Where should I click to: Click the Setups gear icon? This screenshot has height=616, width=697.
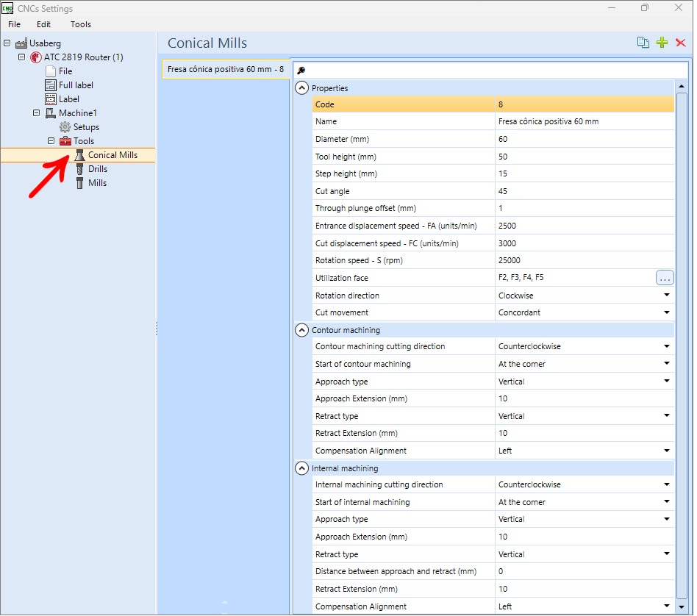click(65, 127)
